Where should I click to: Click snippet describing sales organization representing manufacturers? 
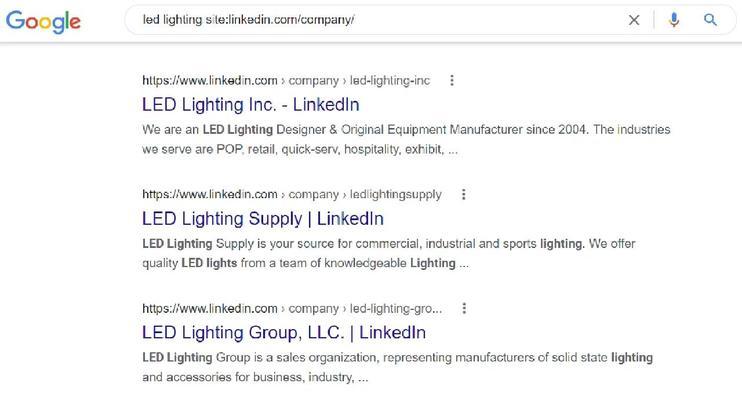397,367
